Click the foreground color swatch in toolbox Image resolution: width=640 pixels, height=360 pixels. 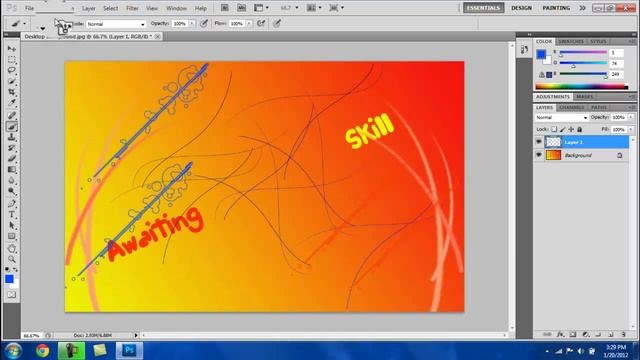tap(9, 279)
